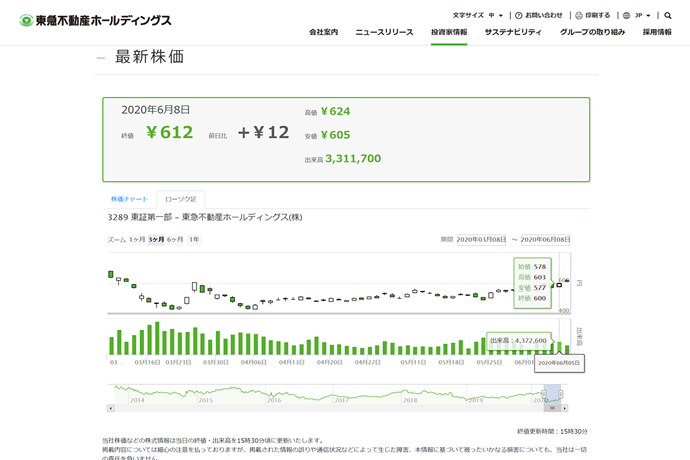Click the question-mark お問い合わせ icon
Image resolution: width=690 pixels, height=460 pixels.
(519, 15)
